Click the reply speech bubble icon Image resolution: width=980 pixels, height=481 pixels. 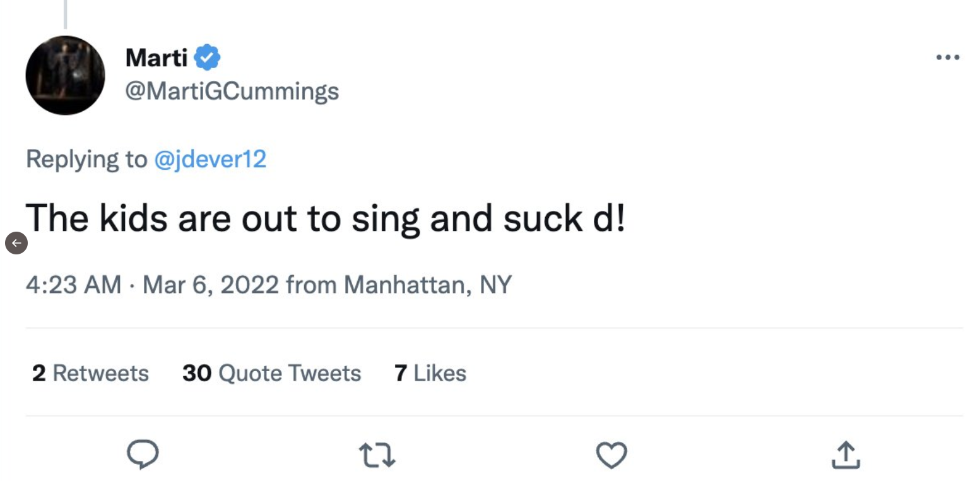143,454
